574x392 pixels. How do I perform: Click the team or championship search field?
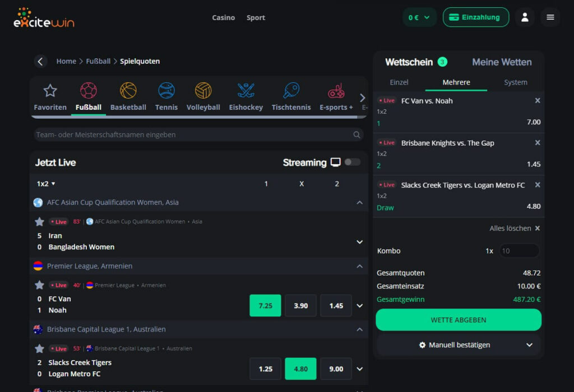tap(198, 134)
